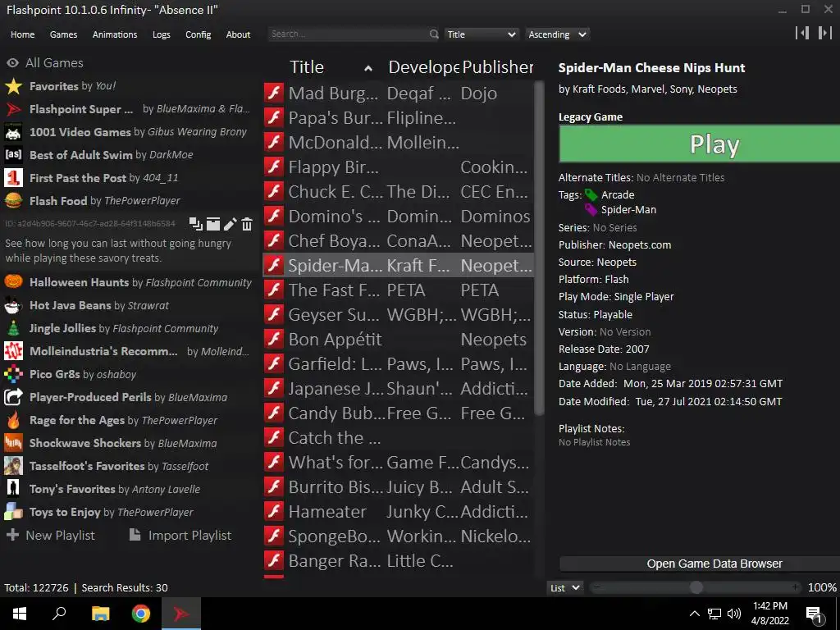
Task: Click the duplicate playlist icon
Action: [196, 224]
